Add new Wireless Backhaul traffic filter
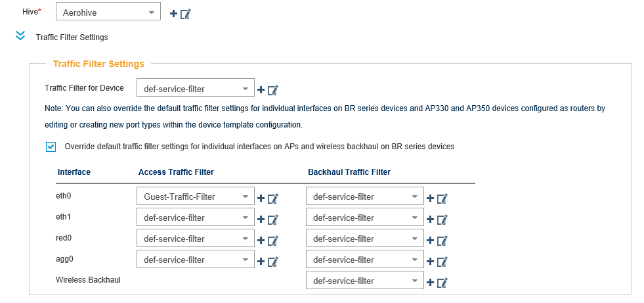 click(431, 283)
